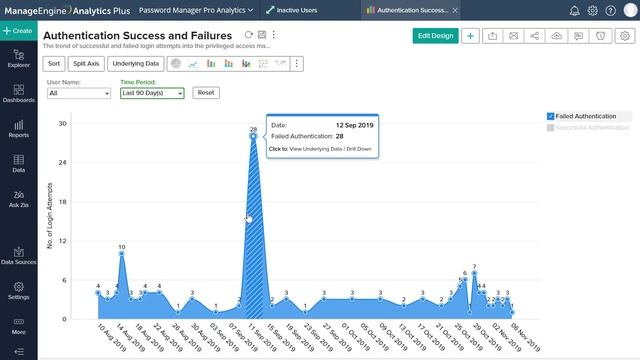This screenshot has width=640, height=360.
Task: Share the report using share icon
Action: [x=535, y=36]
